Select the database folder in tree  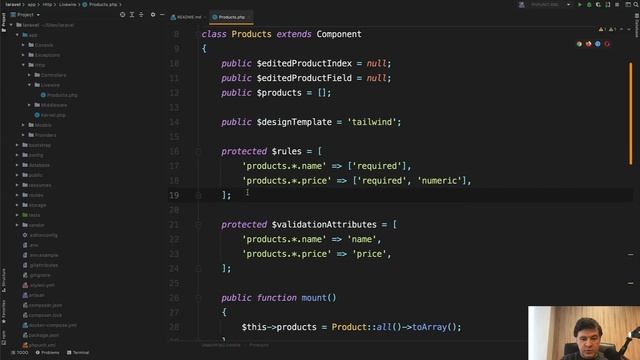(36, 165)
